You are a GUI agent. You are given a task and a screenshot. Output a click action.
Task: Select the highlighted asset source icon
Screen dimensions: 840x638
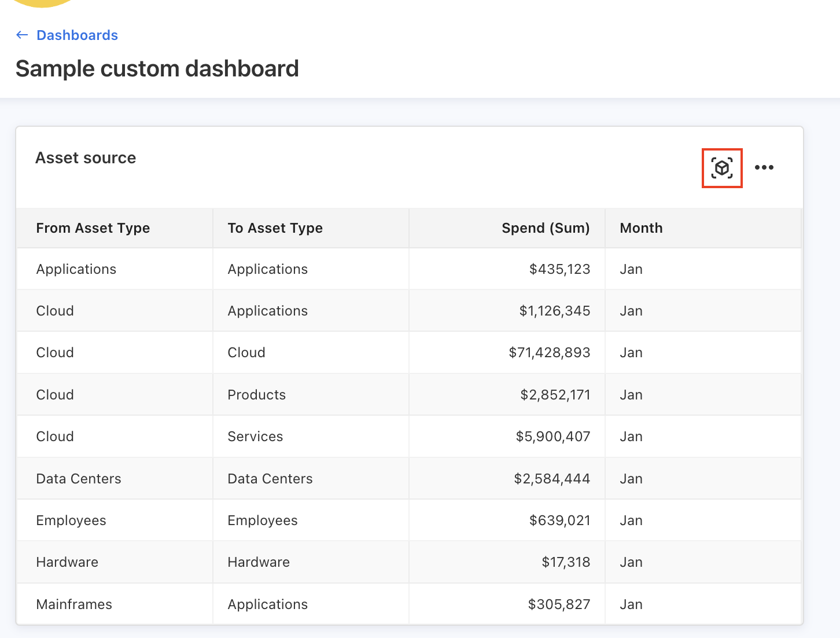[722, 168]
